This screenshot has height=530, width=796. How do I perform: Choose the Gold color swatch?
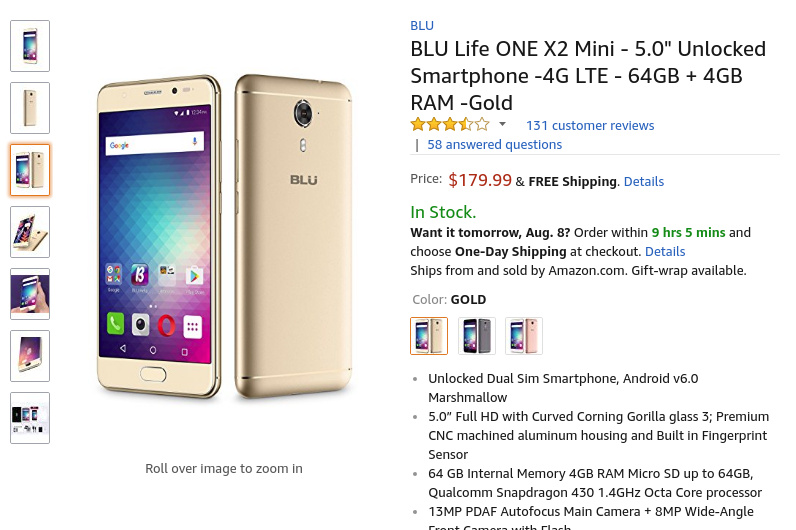pyautogui.click(x=429, y=336)
